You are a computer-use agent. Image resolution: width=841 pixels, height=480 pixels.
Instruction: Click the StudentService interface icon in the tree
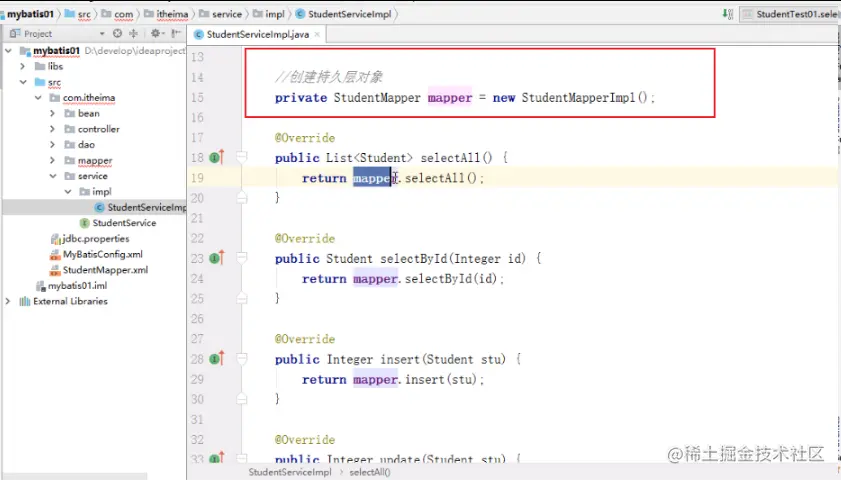click(84, 223)
